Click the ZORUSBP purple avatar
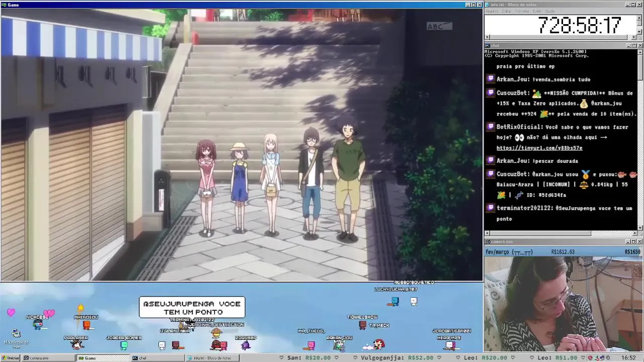 (246, 345)
